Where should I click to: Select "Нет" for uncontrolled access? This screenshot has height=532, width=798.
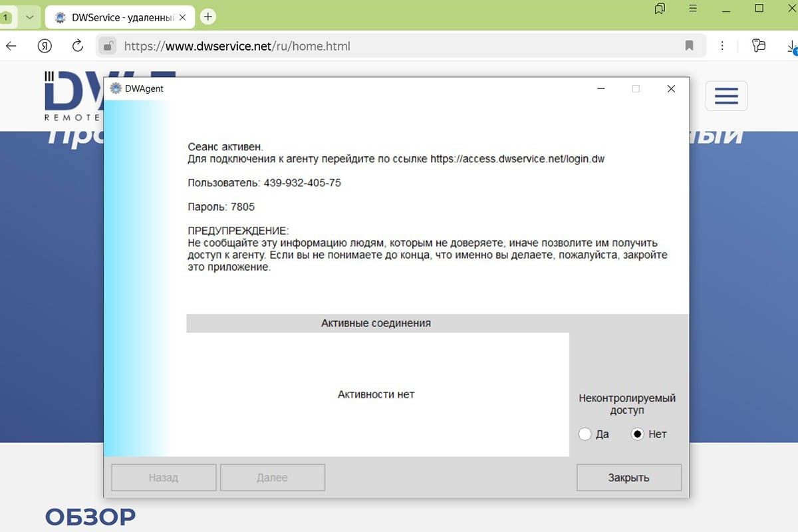click(x=638, y=434)
